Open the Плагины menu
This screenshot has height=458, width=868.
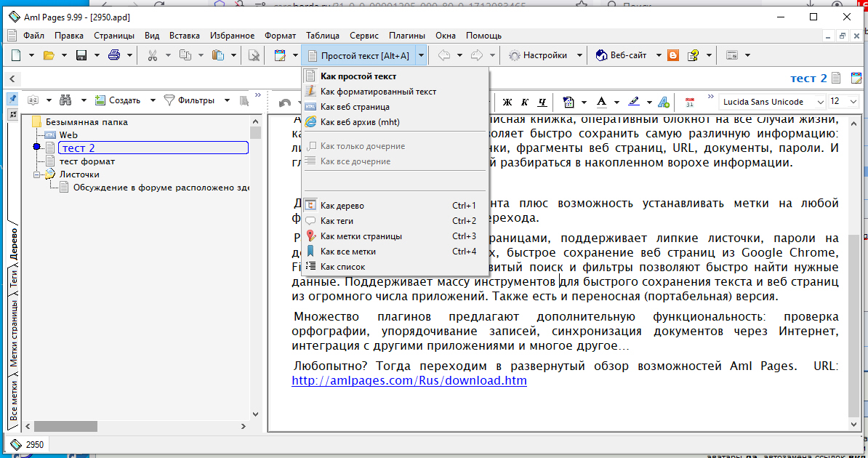[x=407, y=36]
